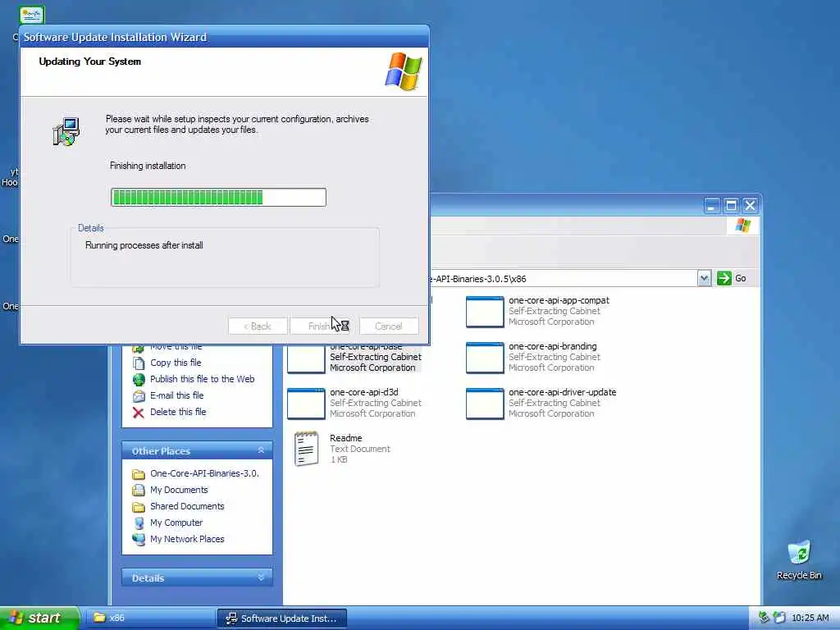Click the desktop icon above the wizard window
Viewport: 840px width, 630px height.
[32, 15]
